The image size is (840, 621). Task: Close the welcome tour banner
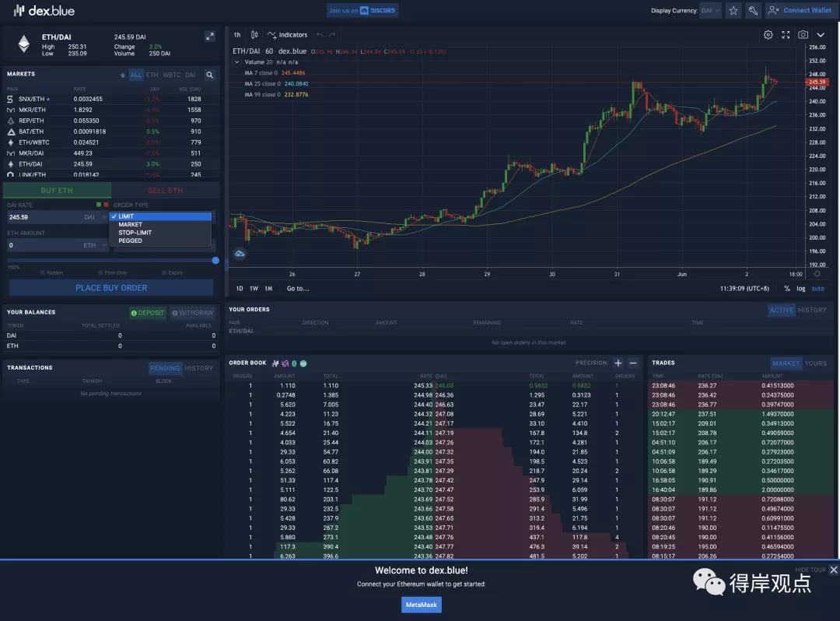[x=834, y=570]
